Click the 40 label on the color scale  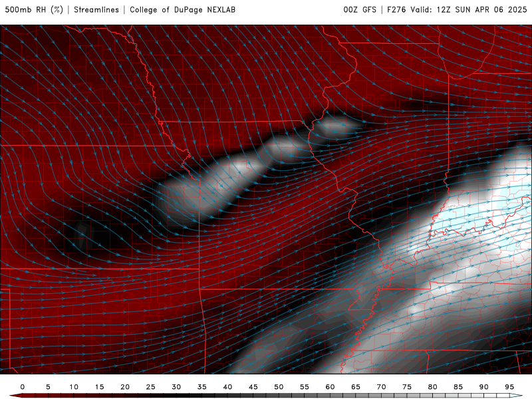pyautogui.click(x=227, y=387)
